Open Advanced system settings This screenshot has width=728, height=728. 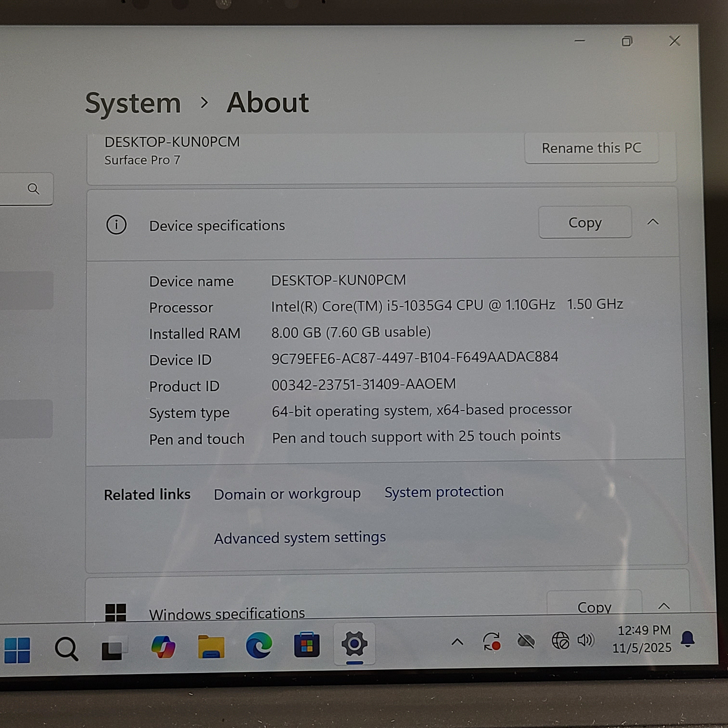pos(299,538)
